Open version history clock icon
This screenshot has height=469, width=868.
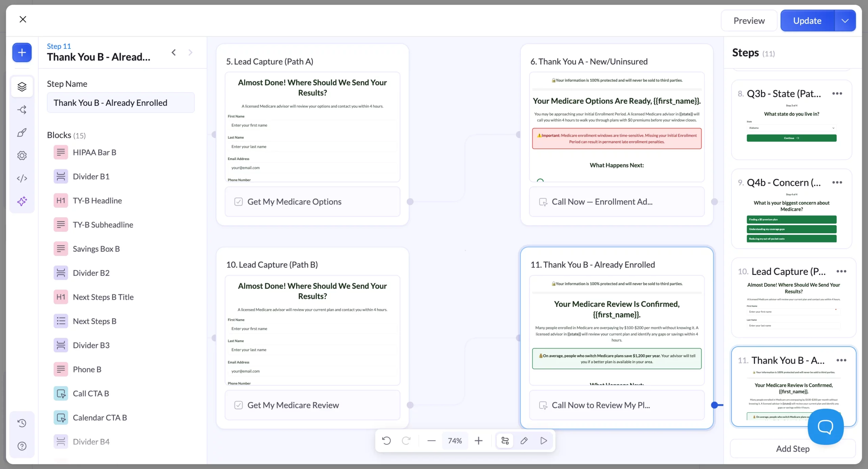pos(22,423)
